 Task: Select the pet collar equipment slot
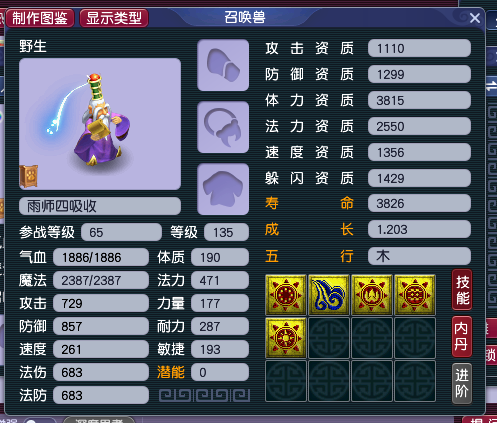click(223, 127)
